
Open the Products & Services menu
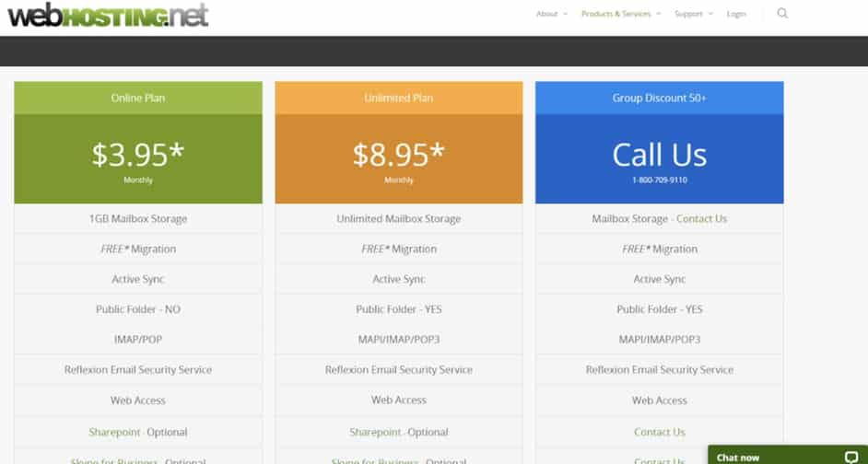tap(616, 14)
